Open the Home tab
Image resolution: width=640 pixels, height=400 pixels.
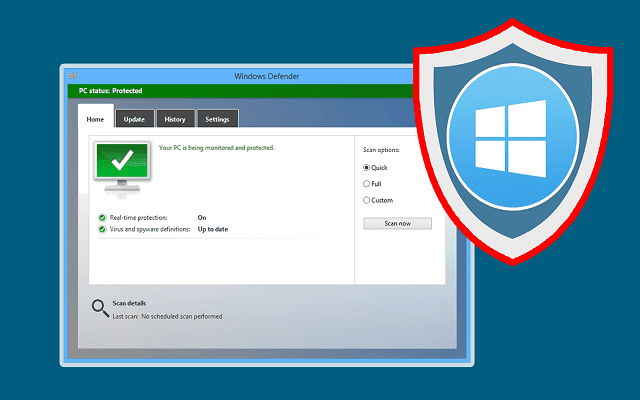click(x=96, y=117)
